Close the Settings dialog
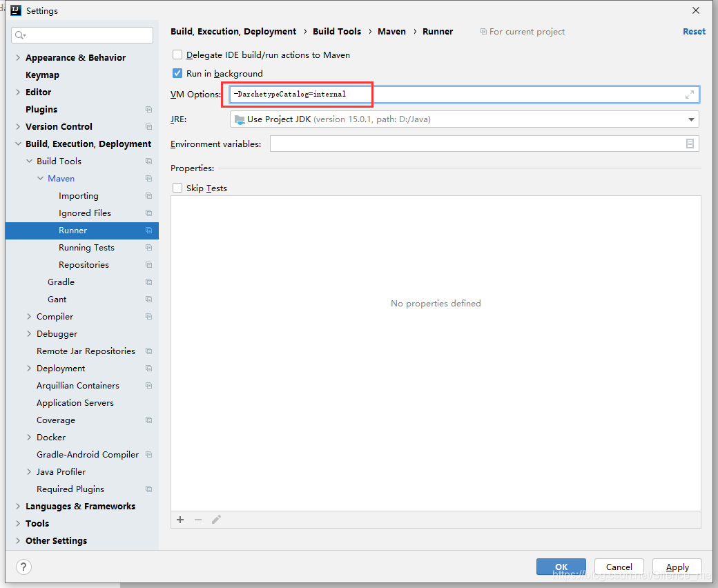The image size is (718, 588). (x=696, y=10)
